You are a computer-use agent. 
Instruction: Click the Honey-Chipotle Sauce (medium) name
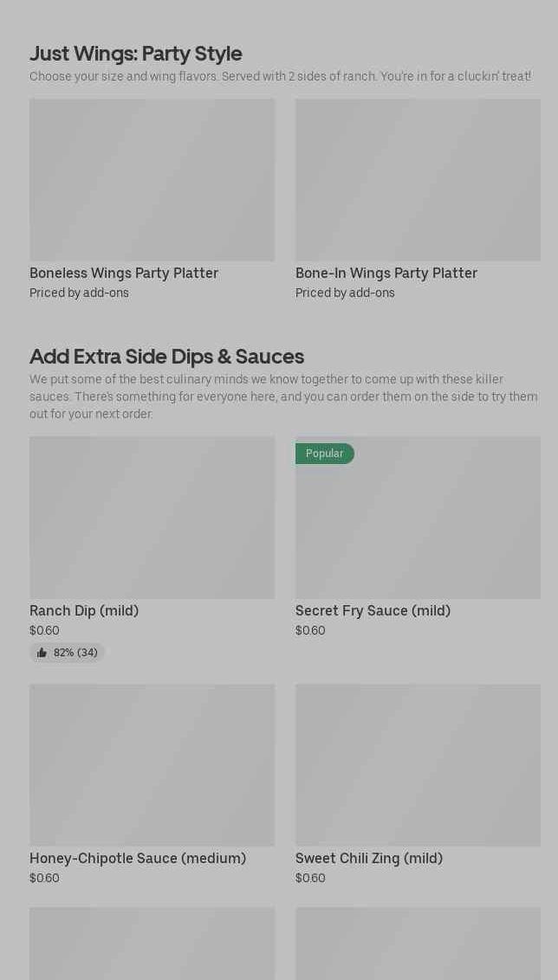point(138,858)
